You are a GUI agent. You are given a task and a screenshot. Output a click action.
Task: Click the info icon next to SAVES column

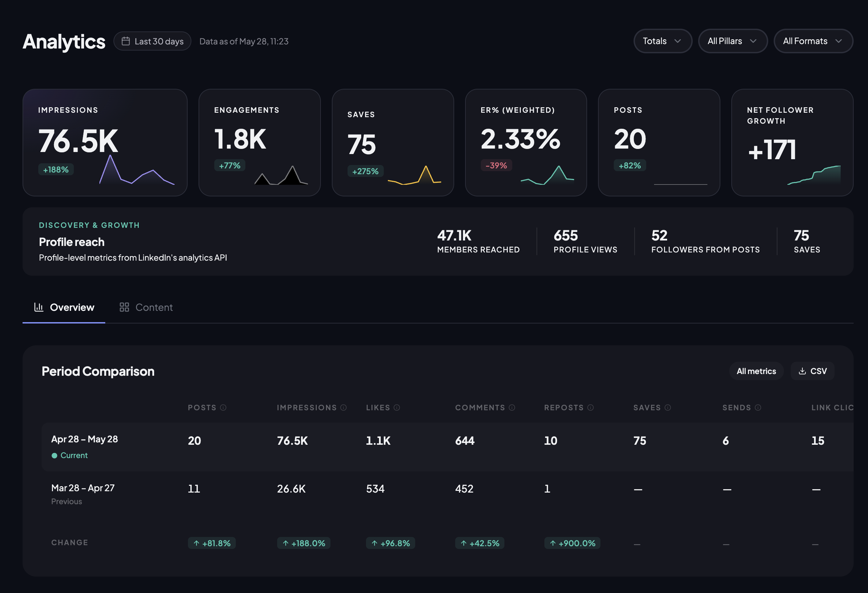pos(667,408)
